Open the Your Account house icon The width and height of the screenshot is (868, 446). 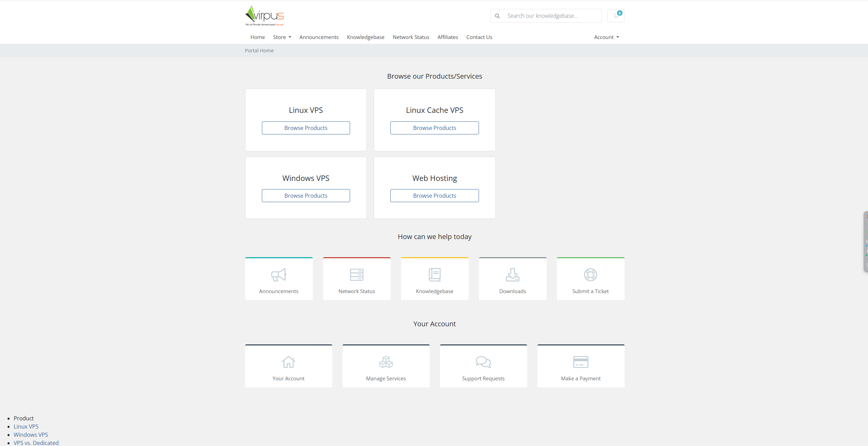(x=289, y=362)
